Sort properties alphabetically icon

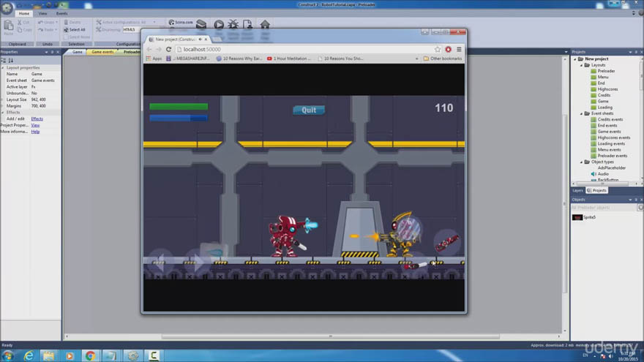coord(11,61)
